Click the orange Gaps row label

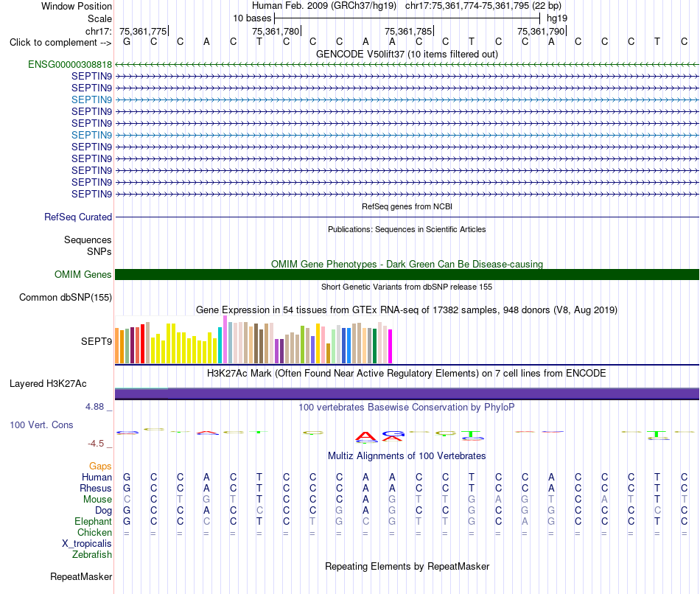[100, 467]
